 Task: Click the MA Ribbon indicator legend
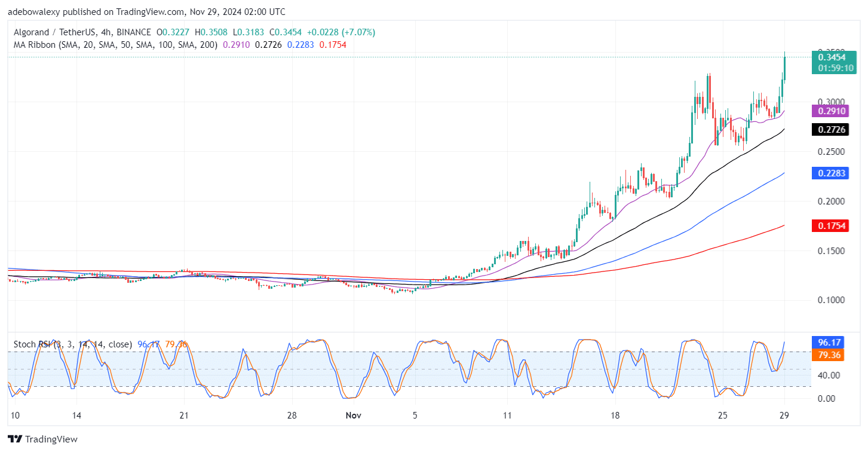116,45
